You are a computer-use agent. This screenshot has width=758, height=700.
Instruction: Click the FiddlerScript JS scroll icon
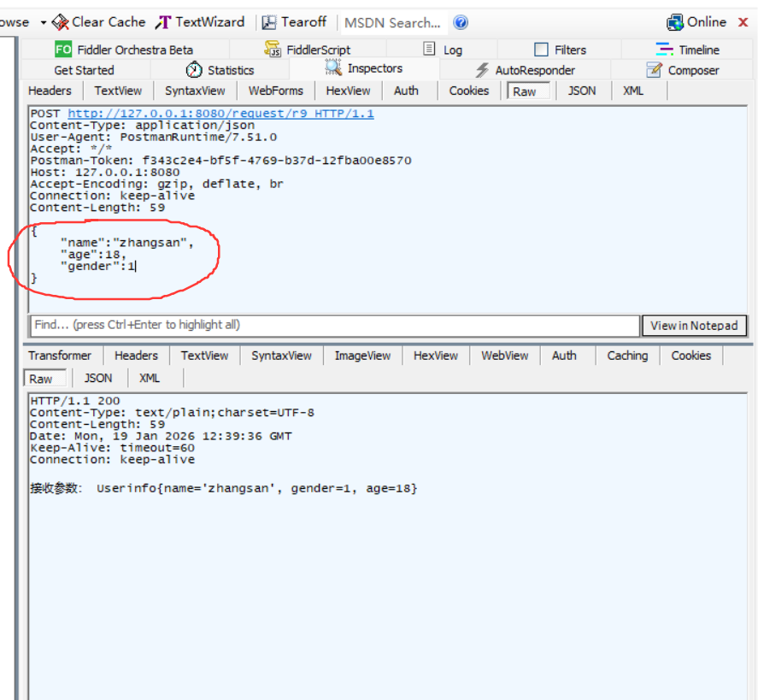click(273, 49)
